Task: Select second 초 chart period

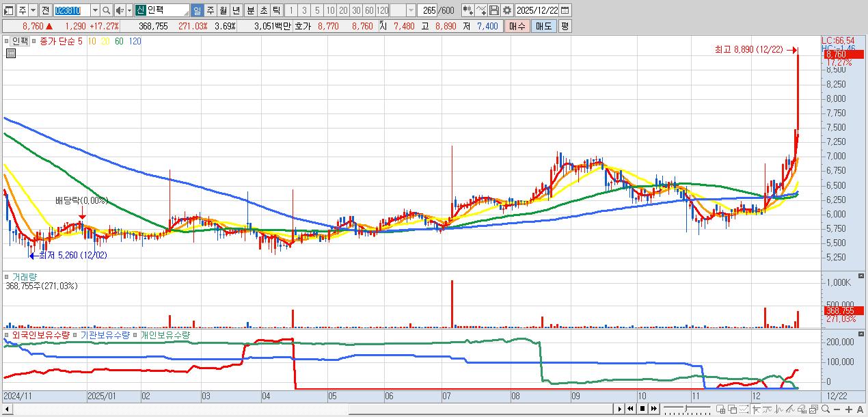Action: (263, 10)
